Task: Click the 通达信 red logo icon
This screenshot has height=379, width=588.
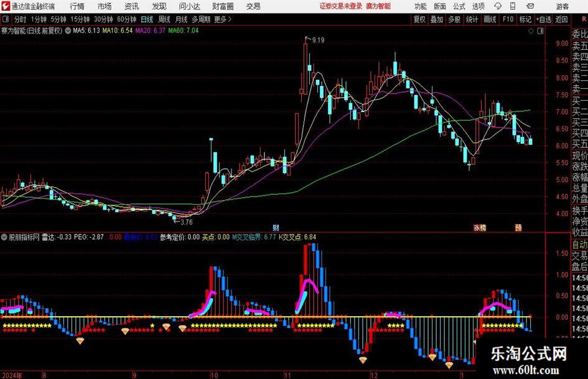Action: point(6,6)
